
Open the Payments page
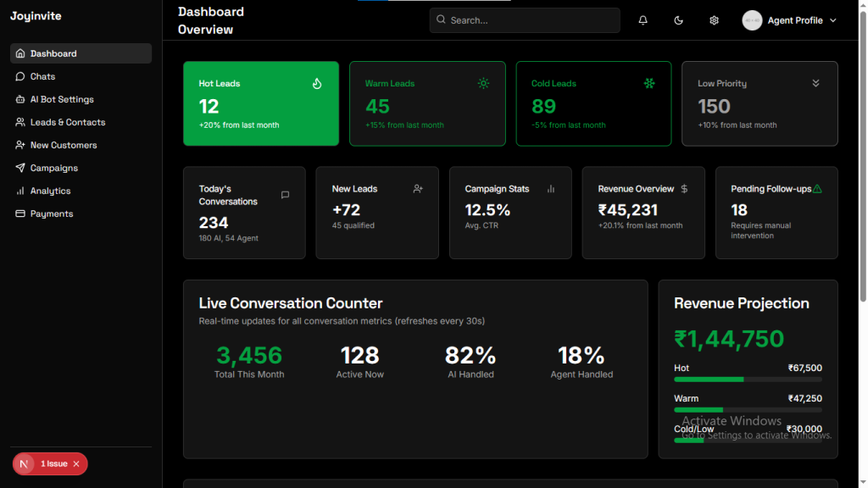51,213
